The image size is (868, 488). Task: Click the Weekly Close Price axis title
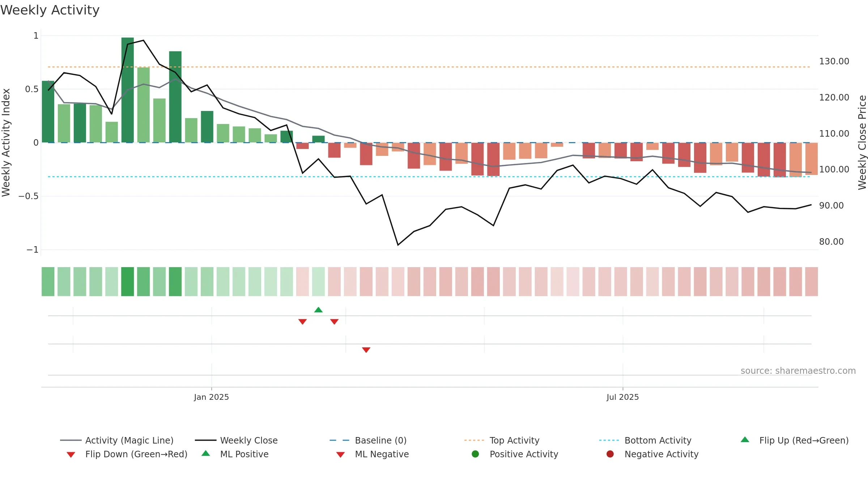pyautogui.click(x=862, y=142)
